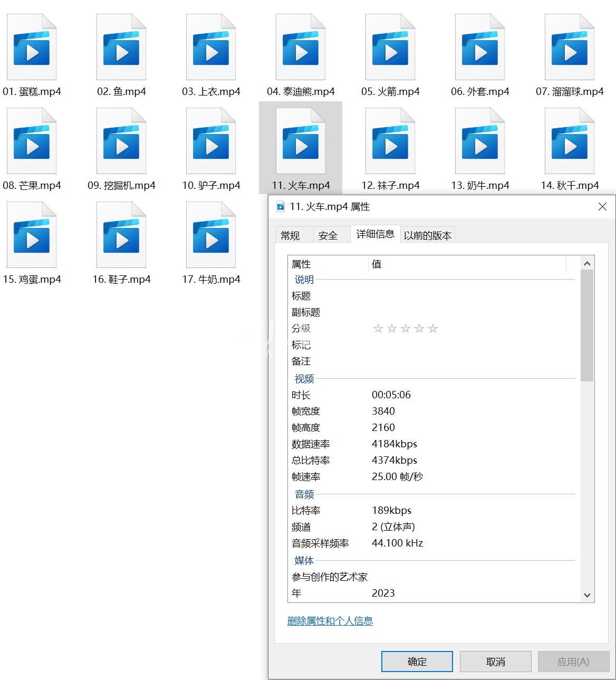Open the 安全 tab
Image resolution: width=616 pixels, height=680 pixels.
click(x=328, y=235)
